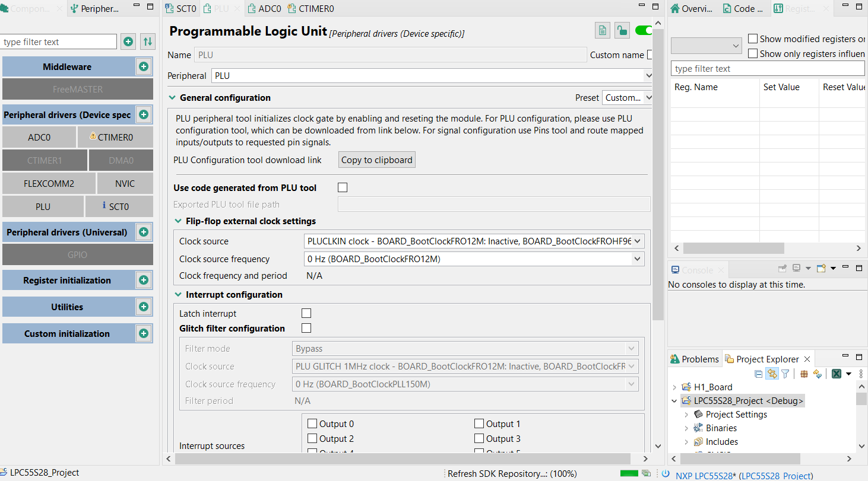The height and width of the screenshot is (481, 868).
Task: Open the Clock source frequency dropdown
Action: point(638,259)
